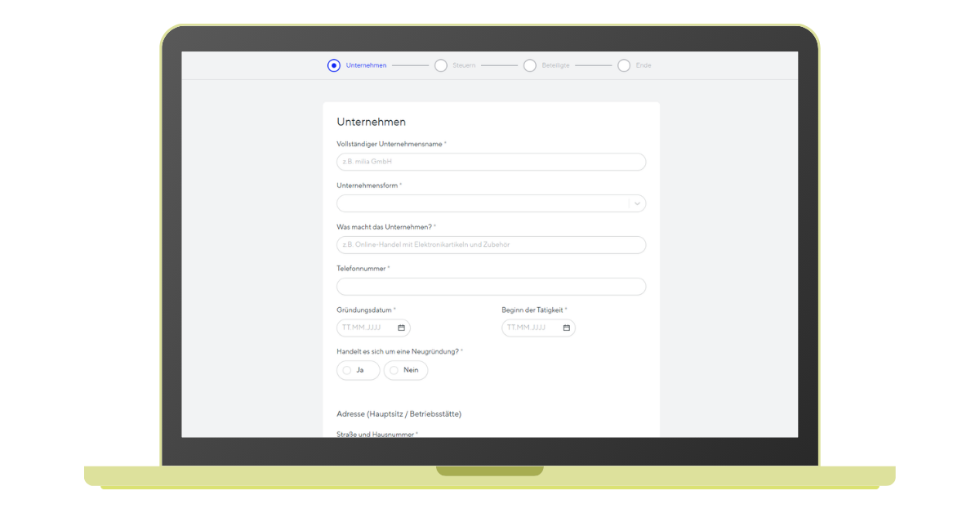Click the Unternehmen form heading
Viewport: 980px width, 513px height.
(372, 122)
